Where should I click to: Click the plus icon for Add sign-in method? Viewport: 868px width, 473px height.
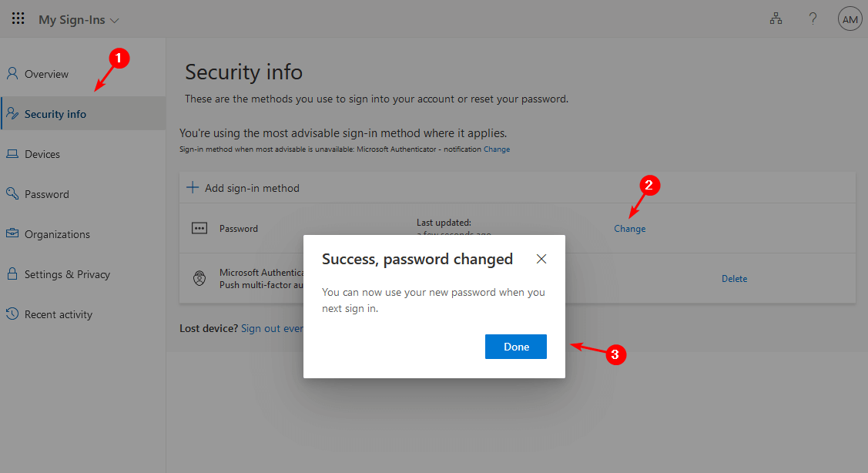[193, 188]
